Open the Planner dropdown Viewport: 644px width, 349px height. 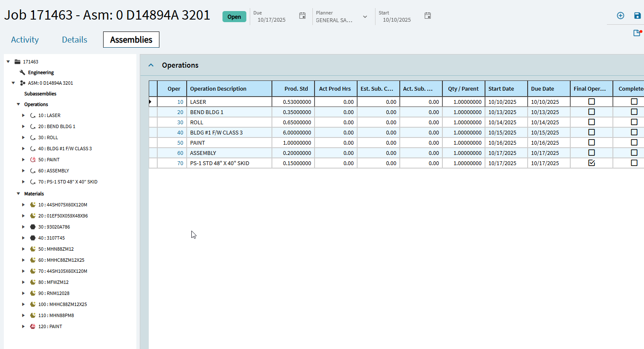(365, 17)
